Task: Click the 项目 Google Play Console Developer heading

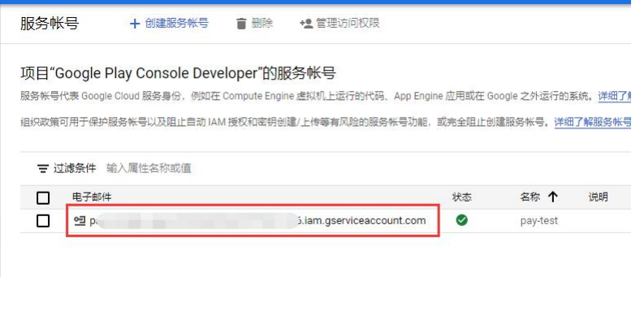Action: tap(178, 74)
